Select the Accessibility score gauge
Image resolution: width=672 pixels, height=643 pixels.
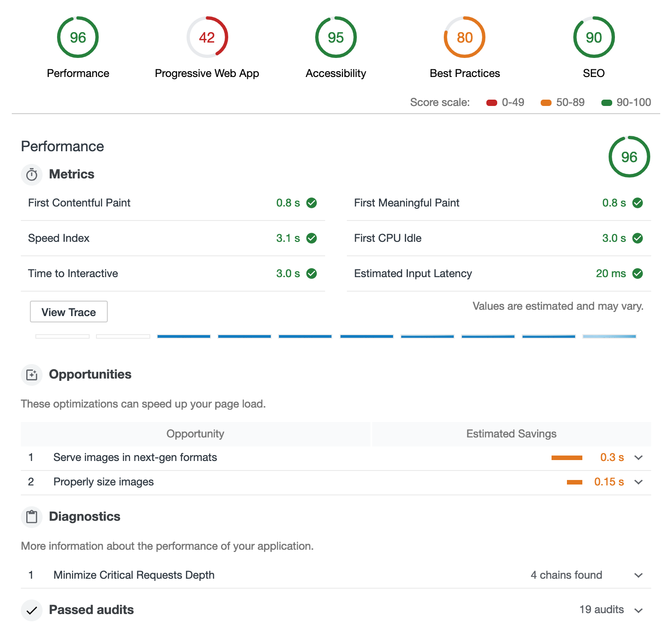point(336,37)
